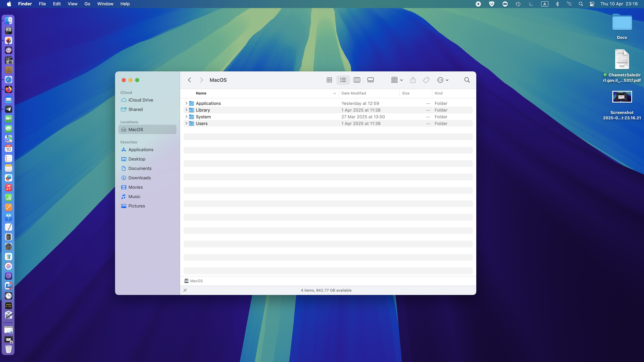The width and height of the screenshot is (644, 362).
Task: Toggle Name column sort order
Action: click(x=334, y=94)
